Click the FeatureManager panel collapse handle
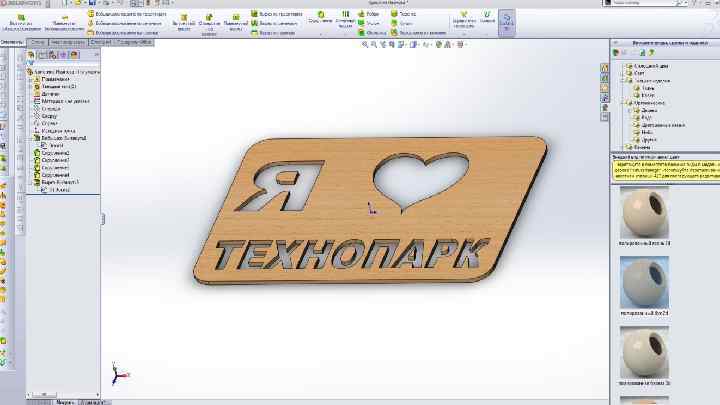This screenshot has height=405, width=720. click(103, 219)
